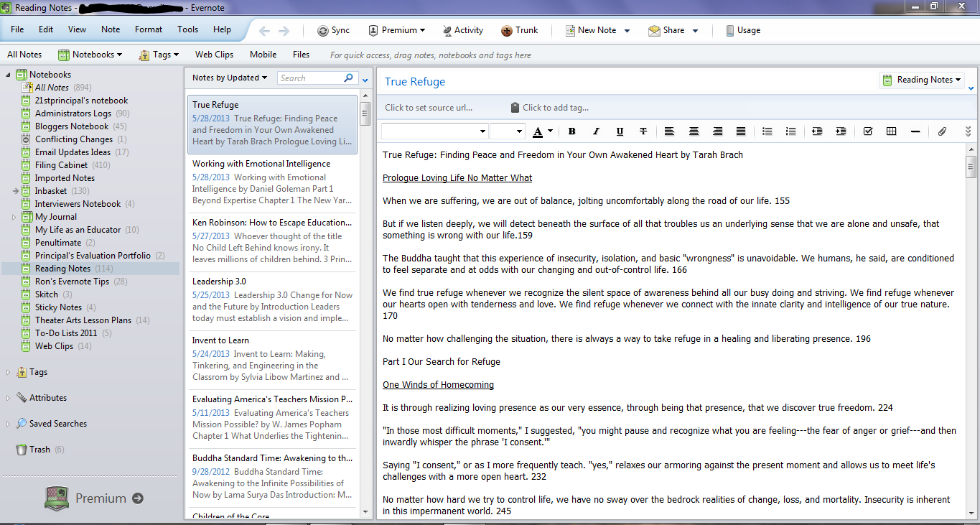Click to add tag to the note

(550, 108)
